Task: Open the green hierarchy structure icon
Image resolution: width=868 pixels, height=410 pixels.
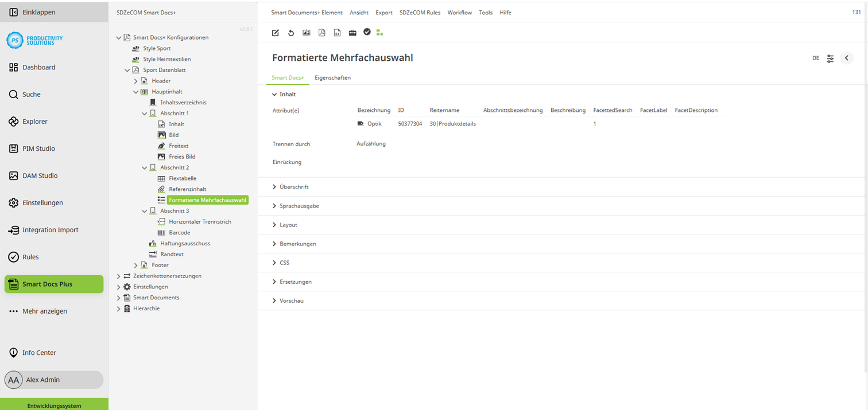Action: click(379, 32)
